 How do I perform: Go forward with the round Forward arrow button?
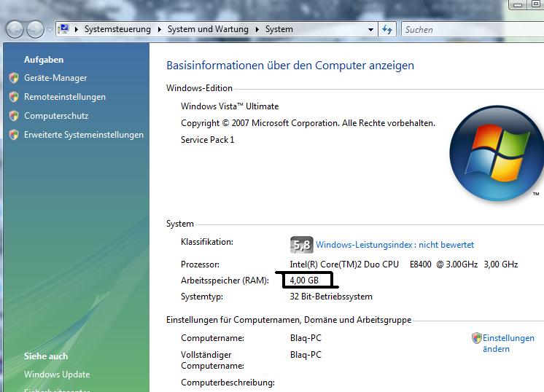36,29
